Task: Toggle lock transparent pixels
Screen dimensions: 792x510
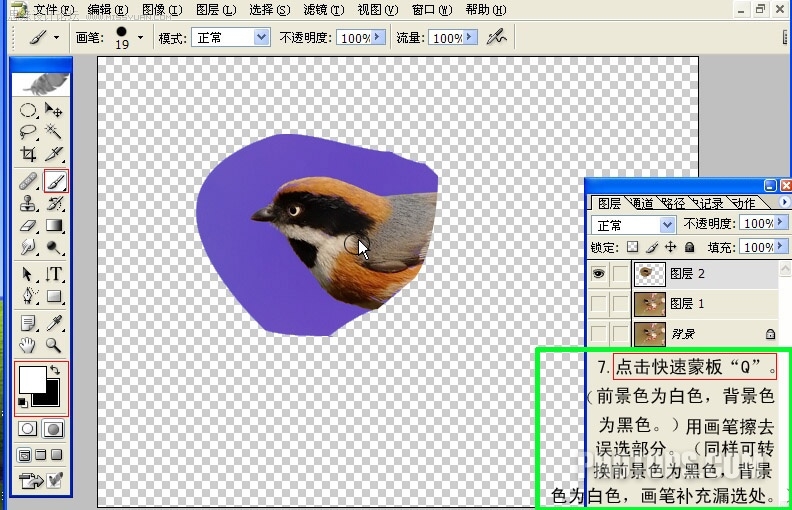Action: pyautogui.click(x=632, y=247)
